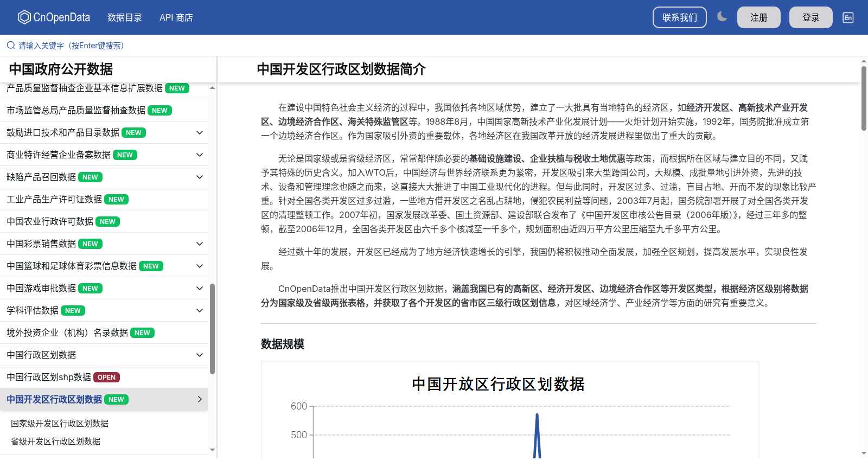This screenshot has height=467, width=868.
Task: Open 工业产品生产许可证数据 item
Action: [54, 200]
